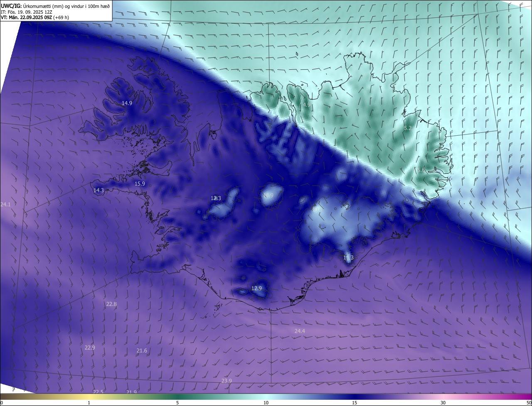This screenshot has height=406, width=532.
Task: Click the 10.9 value on the map
Action: [268, 195]
